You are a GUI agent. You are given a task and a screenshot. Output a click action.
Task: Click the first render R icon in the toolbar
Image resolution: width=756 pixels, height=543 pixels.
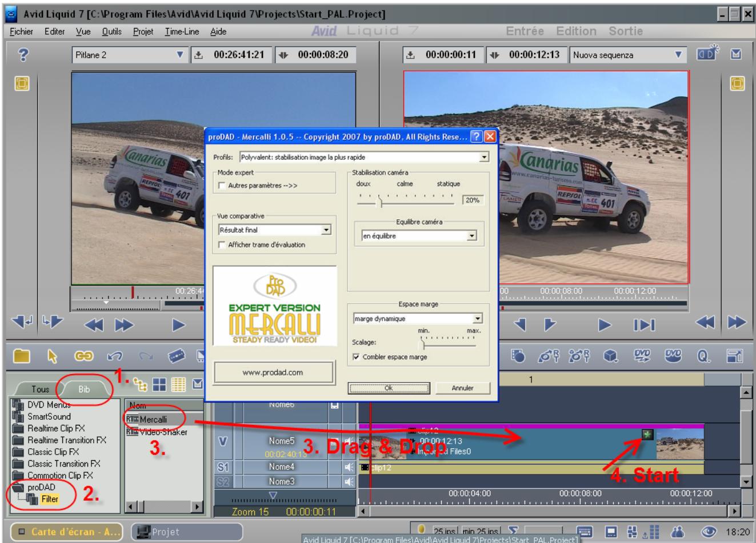point(549,356)
